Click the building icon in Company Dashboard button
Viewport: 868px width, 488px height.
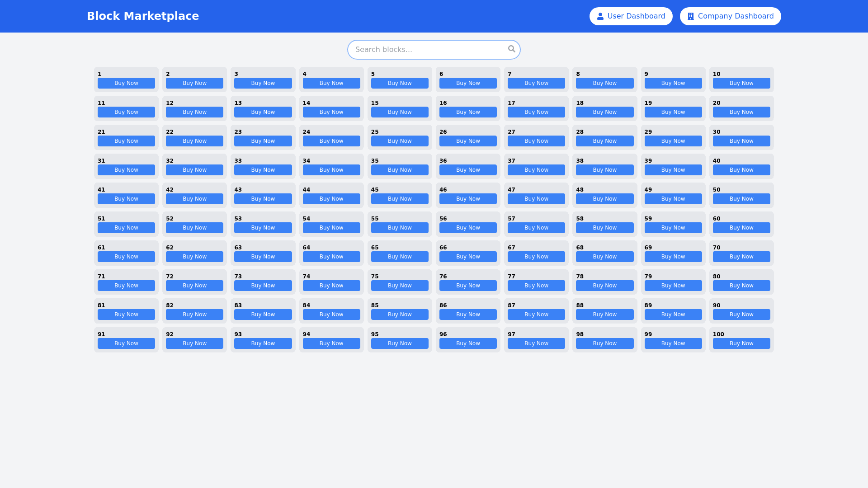tap(690, 16)
